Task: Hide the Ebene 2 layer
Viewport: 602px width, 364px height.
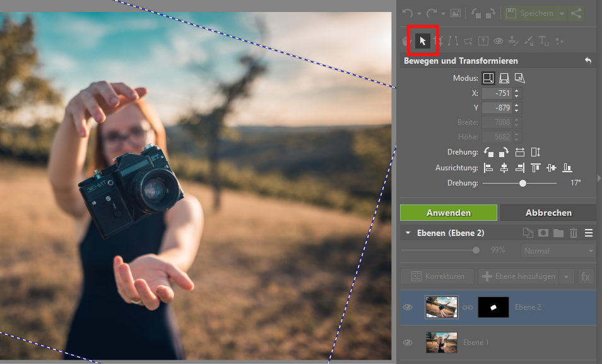Action: [x=408, y=307]
